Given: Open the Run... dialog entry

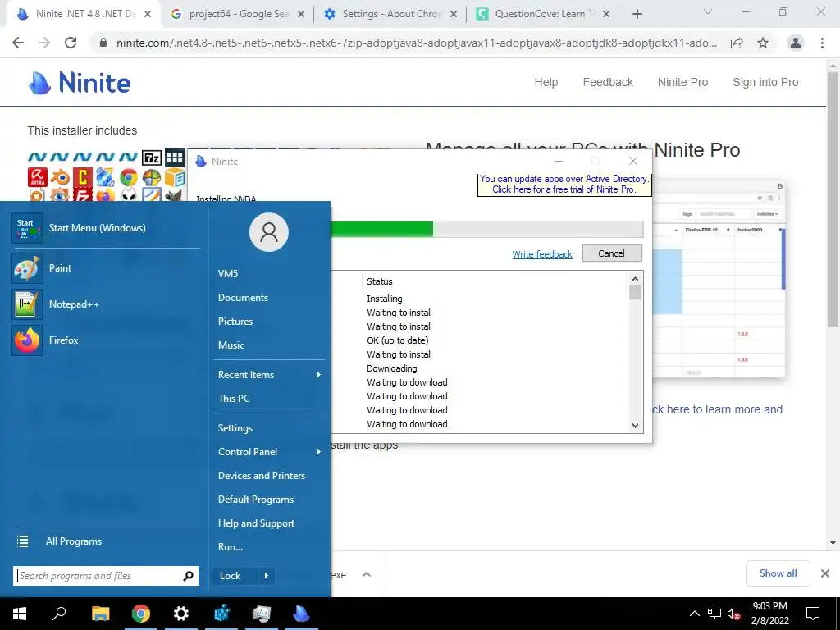Looking at the screenshot, I should tap(231, 547).
